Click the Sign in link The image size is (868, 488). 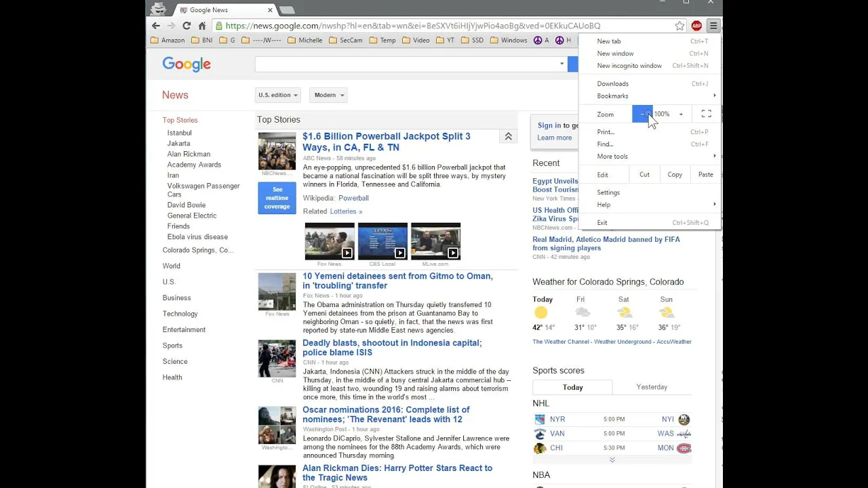(549, 125)
